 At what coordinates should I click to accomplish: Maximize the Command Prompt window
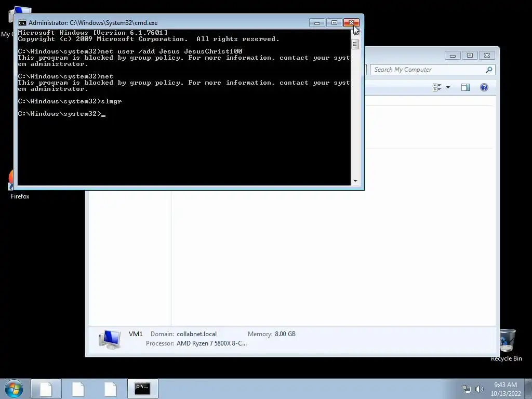pos(334,23)
